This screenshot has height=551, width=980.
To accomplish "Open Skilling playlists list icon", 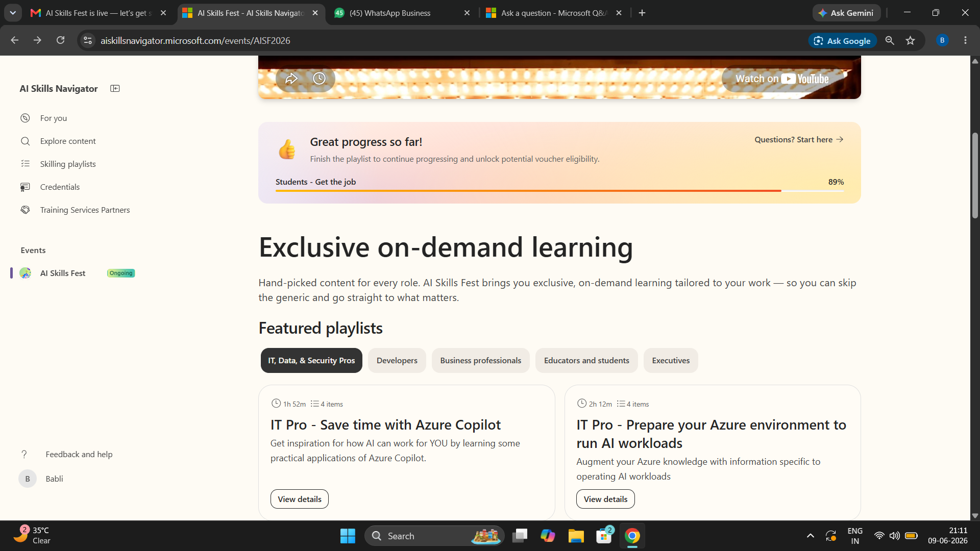I will tap(25, 164).
